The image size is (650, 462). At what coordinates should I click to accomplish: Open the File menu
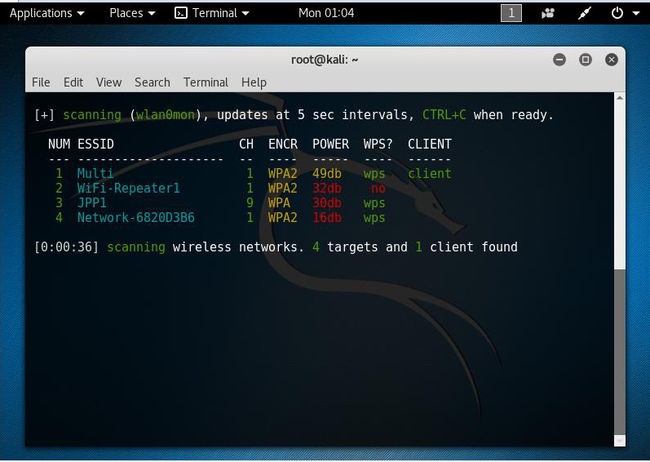pyautogui.click(x=41, y=82)
